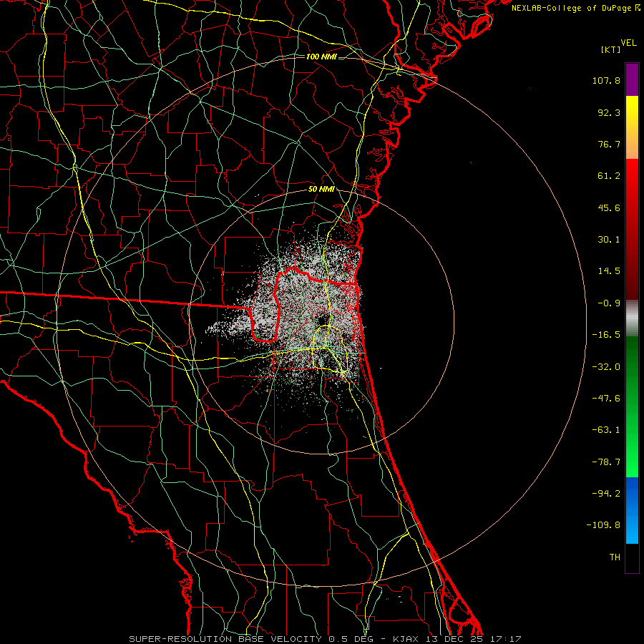The height and width of the screenshot is (644, 644).
Task: Click the 76.7 velocity scale value
Action: coord(609,144)
